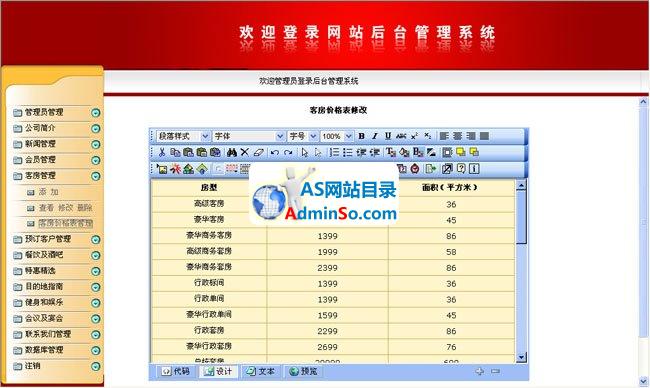Screen dimensions: 650x388
Task: Open 联系我们管理 section
Action: (x=48, y=334)
